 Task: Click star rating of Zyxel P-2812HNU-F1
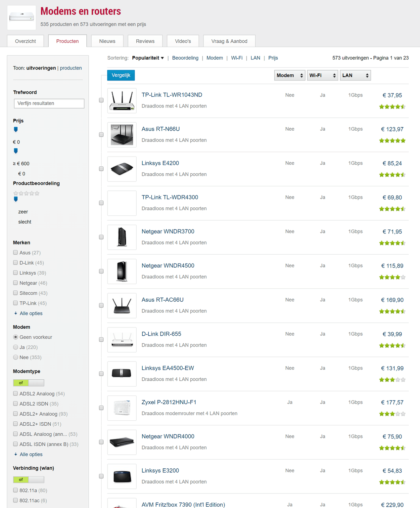[392, 414]
